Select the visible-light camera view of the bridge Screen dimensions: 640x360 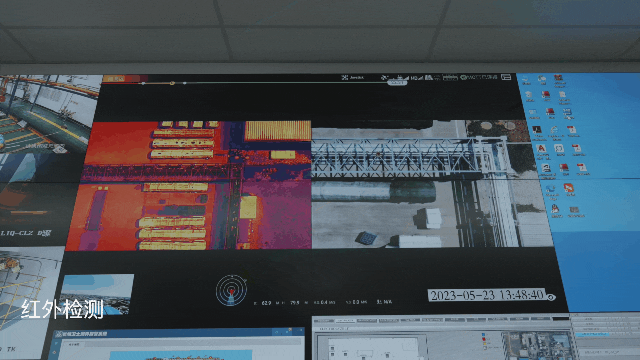click(431, 184)
